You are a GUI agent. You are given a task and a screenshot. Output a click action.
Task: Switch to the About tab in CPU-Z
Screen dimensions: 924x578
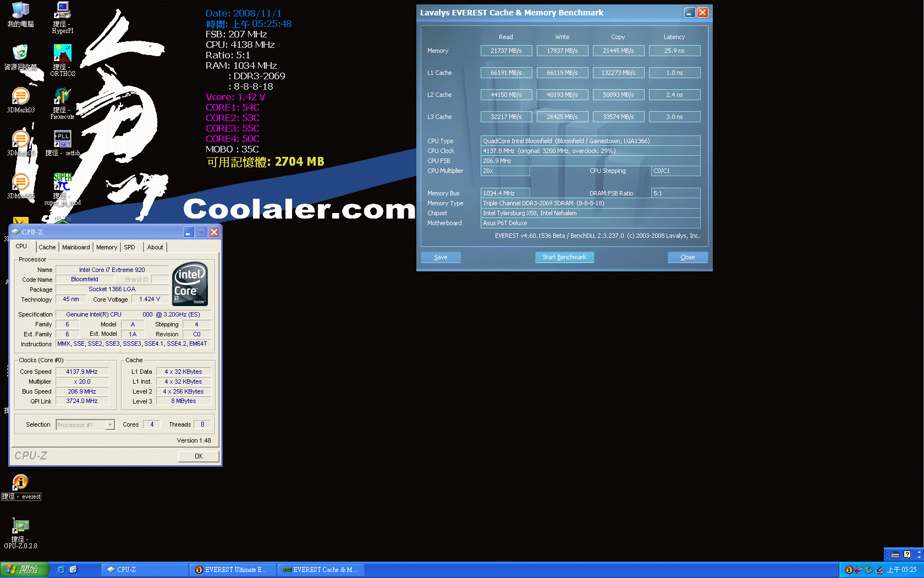(x=155, y=247)
